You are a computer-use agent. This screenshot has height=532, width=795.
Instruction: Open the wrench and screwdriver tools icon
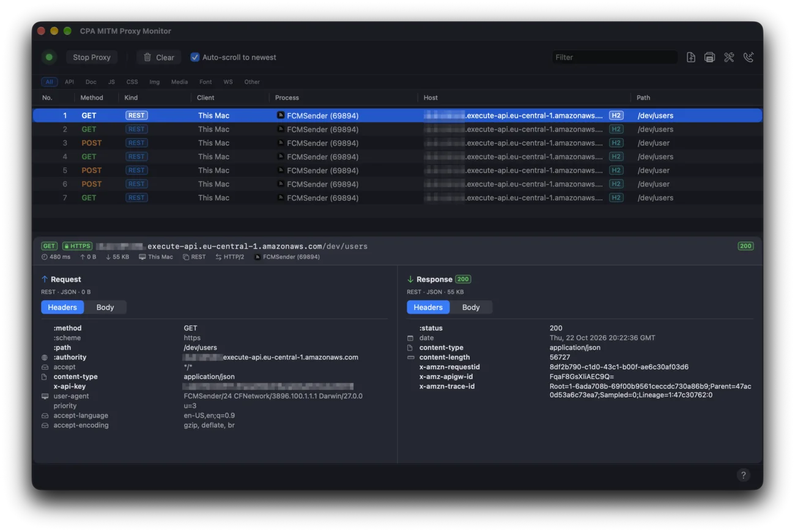(729, 57)
